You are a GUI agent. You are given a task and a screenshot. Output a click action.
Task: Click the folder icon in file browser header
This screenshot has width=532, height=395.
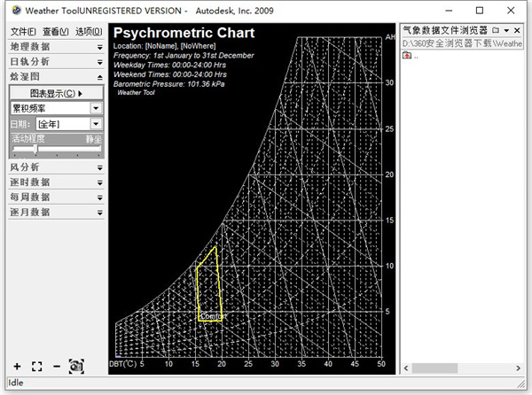(495, 30)
